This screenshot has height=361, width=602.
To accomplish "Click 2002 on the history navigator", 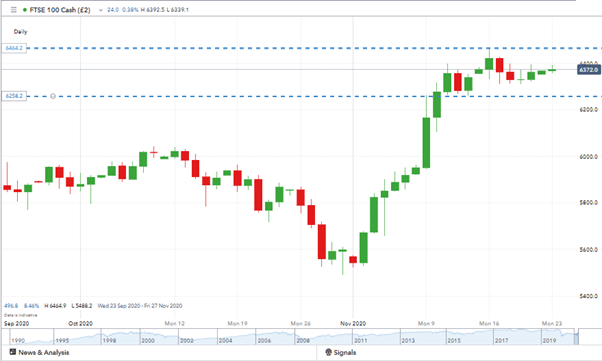I will pos(187,341).
